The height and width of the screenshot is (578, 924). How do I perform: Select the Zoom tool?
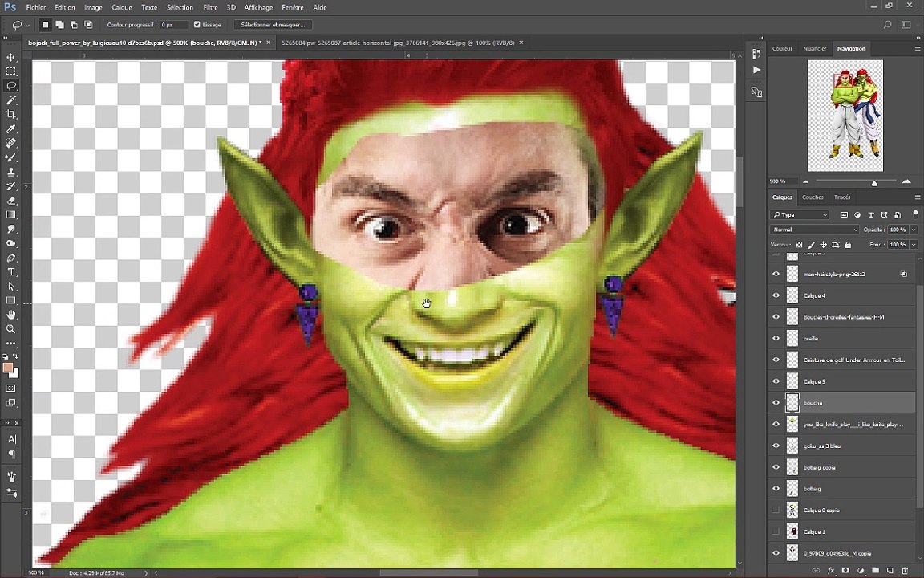coord(11,329)
